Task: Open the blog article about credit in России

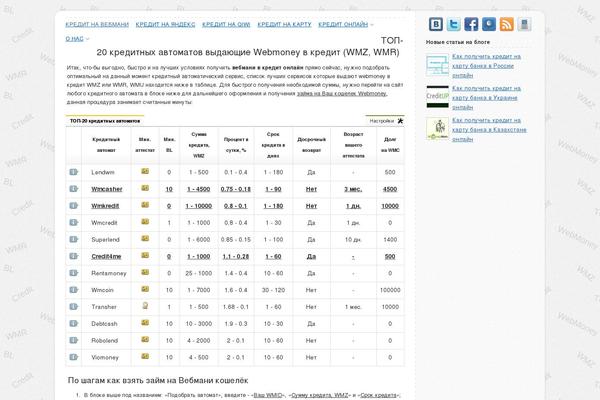Action: point(486,66)
